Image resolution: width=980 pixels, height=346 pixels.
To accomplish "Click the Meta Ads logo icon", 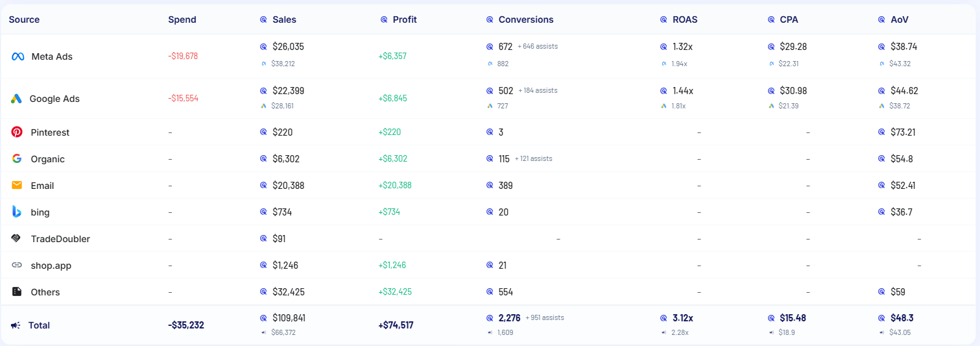I will point(18,56).
